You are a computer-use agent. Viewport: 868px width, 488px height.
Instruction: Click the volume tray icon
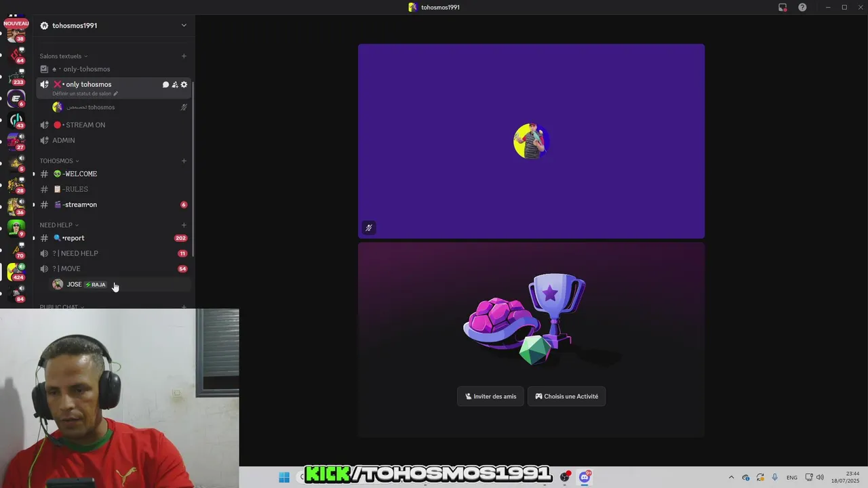tap(820, 477)
